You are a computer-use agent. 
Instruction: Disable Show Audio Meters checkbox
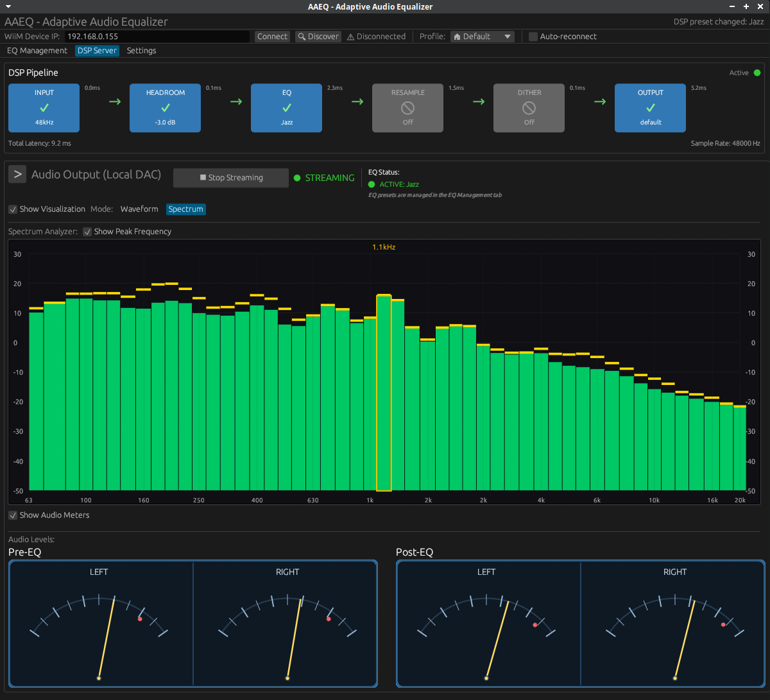pos(13,515)
